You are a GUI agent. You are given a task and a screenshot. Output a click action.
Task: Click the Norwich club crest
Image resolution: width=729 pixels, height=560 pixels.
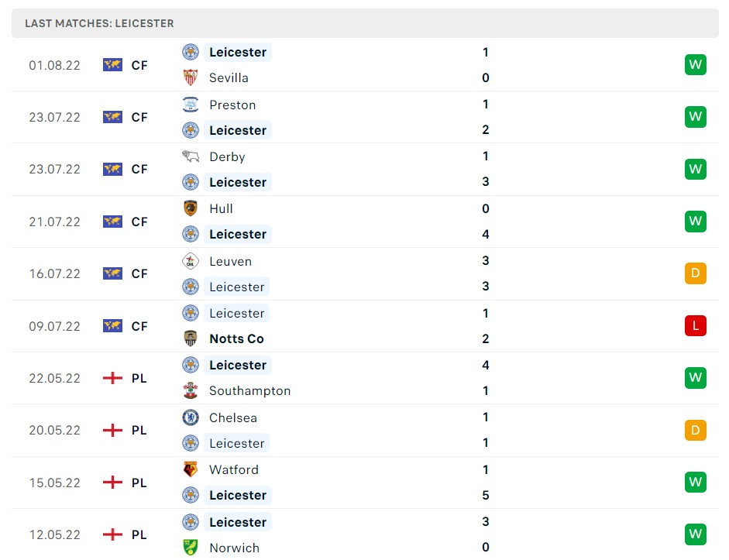pos(191,548)
